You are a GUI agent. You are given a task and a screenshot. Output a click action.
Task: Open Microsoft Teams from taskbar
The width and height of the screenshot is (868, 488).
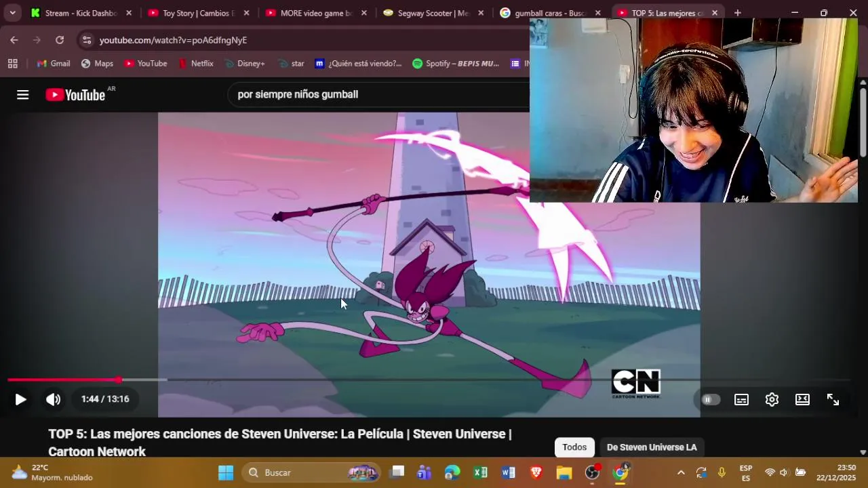click(x=425, y=472)
